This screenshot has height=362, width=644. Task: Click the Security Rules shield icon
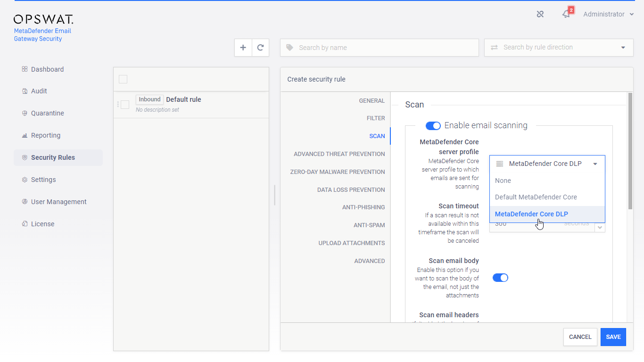point(25,157)
